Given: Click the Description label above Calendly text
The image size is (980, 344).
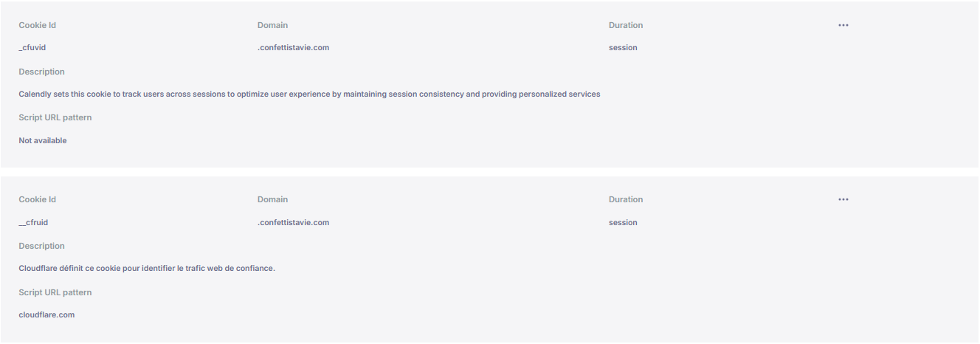Looking at the screenshot, I should point(41,72).
